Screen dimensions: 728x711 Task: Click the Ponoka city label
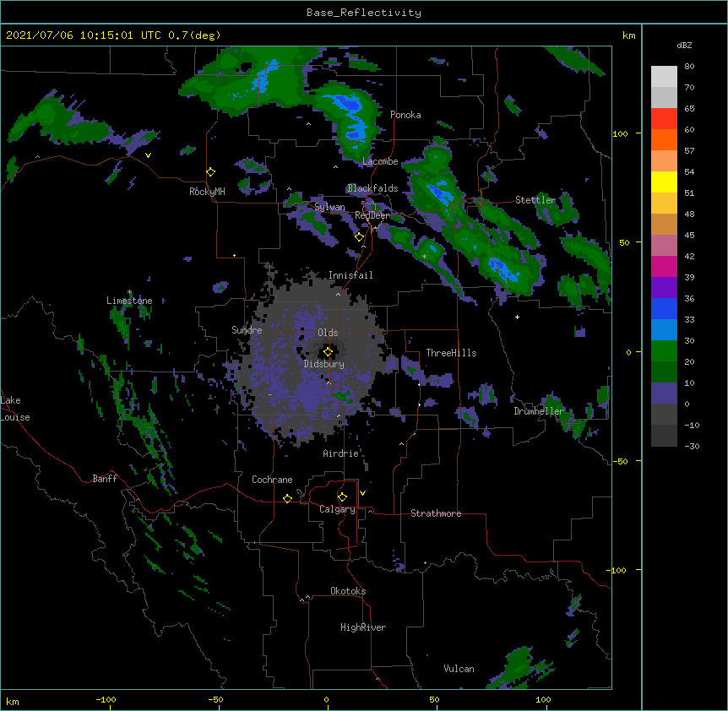(x=405, y=115)
